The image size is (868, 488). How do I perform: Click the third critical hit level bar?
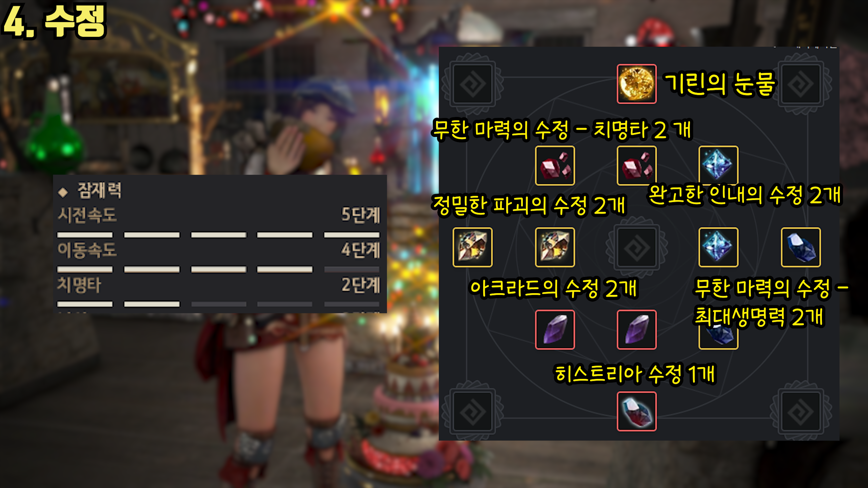click(x=219, y=304)
